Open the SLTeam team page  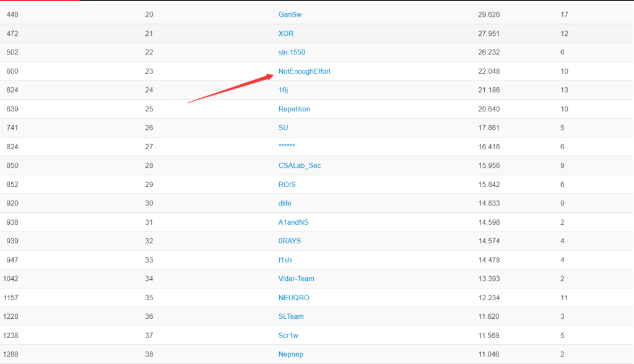point(291,316)
